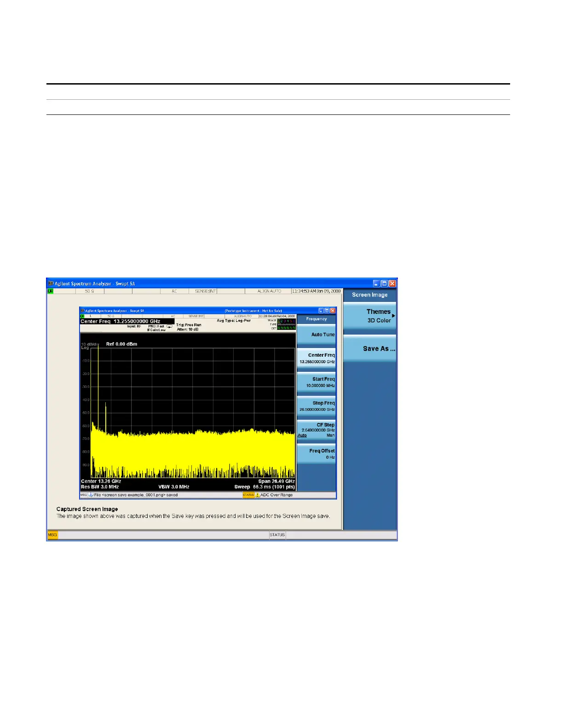This screenshot has height=728, width=563.
Task: Click the info icon beside the file saved message
Action: [91, 495]
